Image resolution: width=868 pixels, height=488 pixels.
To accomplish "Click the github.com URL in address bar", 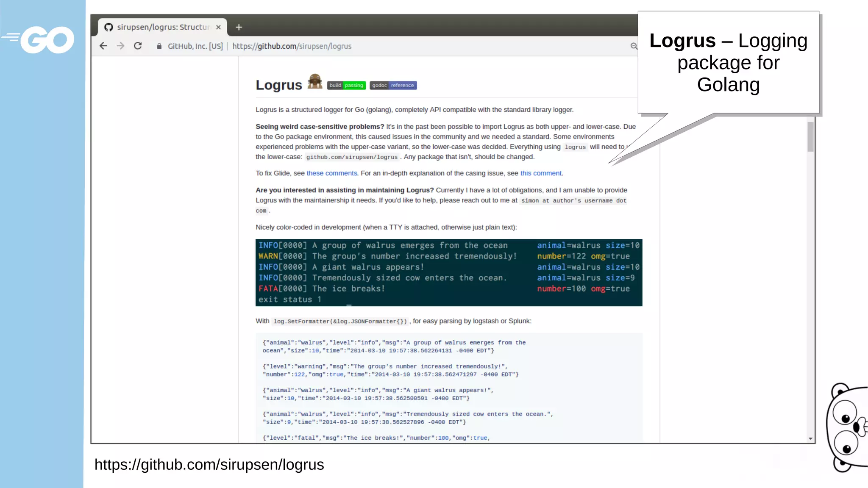I will tap(292, 46).
